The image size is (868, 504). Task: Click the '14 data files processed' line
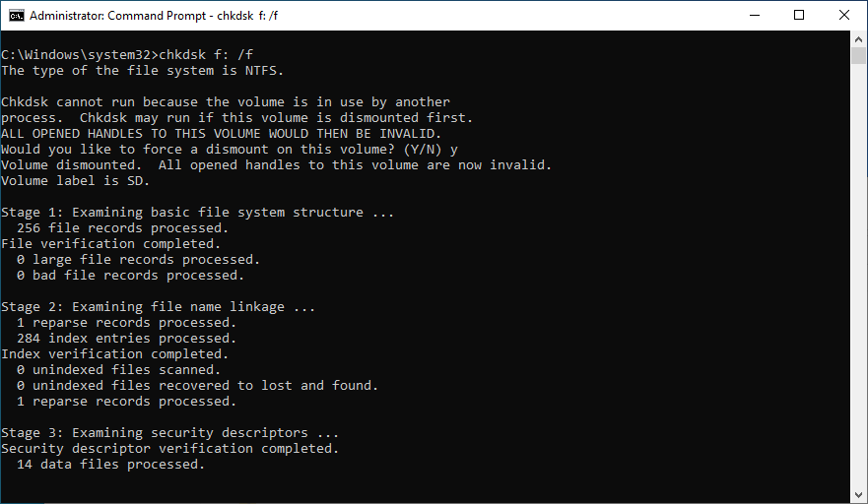(110, 465)
